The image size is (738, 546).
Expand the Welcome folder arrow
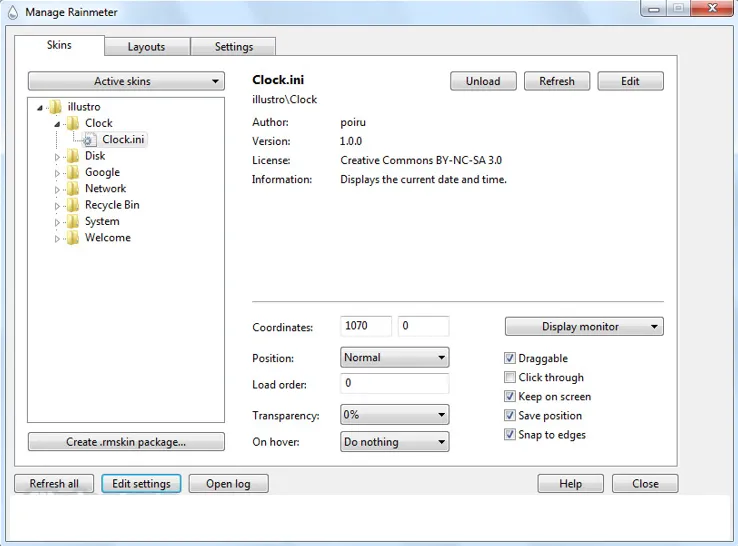point(57,239)
